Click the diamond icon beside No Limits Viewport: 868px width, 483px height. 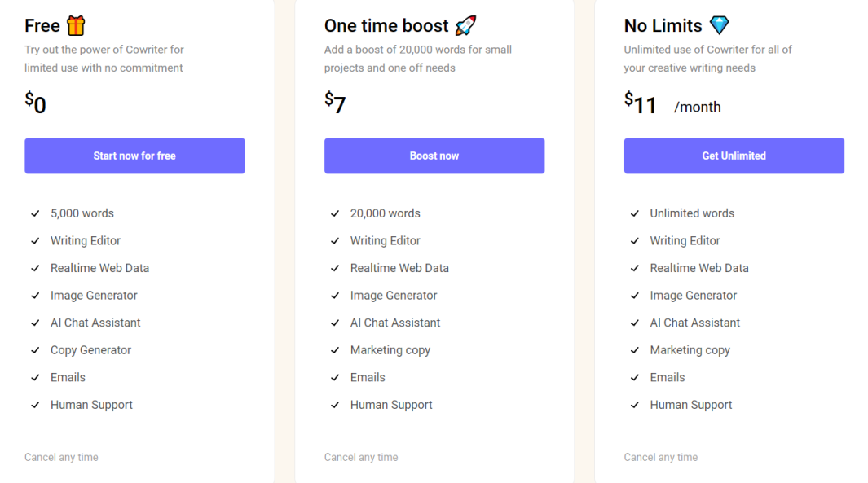click(719, 25)
